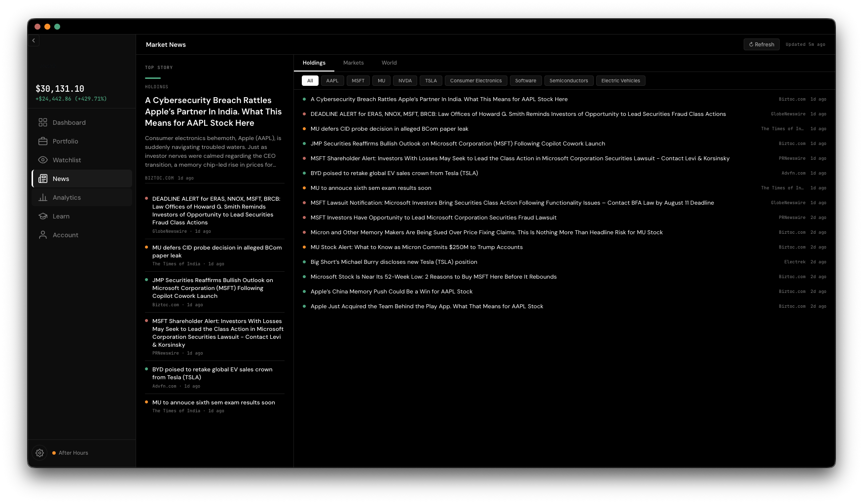Switch to the Markets tab
Screen dimensions: 863x504
tap(354, 63)
